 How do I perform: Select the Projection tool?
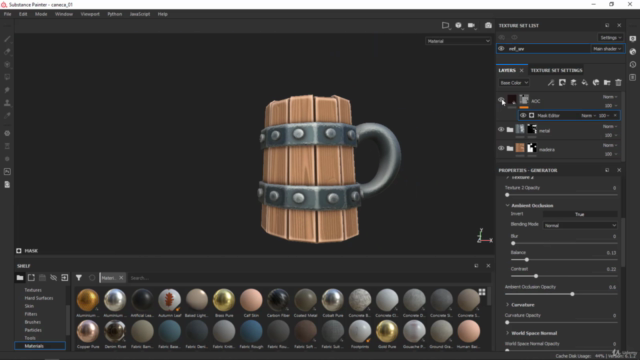(7, 64)
